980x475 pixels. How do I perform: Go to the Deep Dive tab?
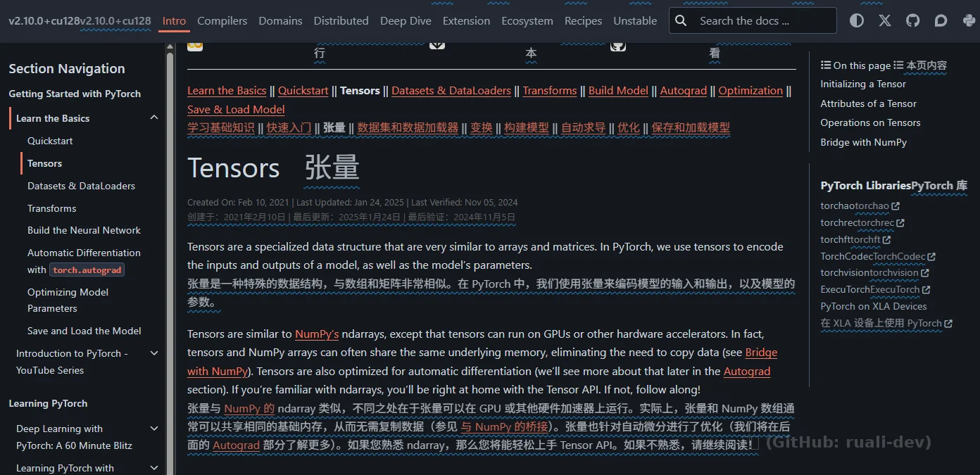(x=406, y=21)
